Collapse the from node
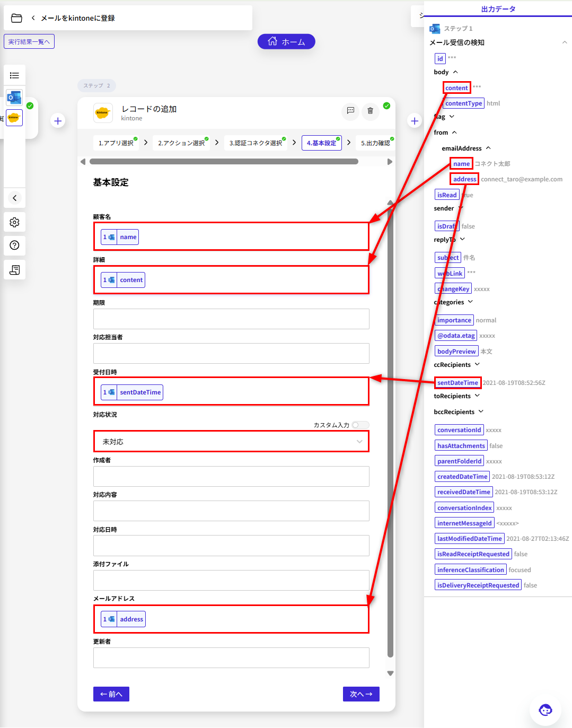Image resolution: width=572 pixels, height=728 pixels. point(454,133)
